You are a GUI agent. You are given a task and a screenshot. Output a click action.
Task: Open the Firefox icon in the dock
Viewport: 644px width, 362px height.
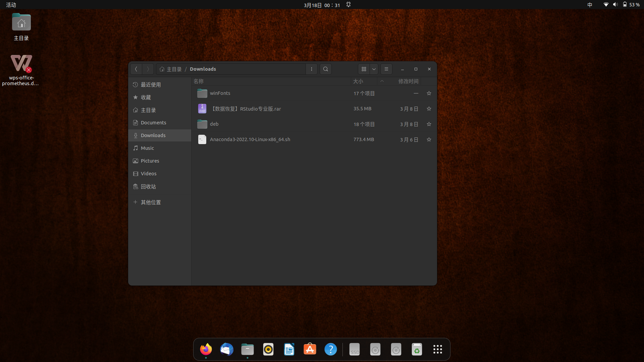(206, 349)
